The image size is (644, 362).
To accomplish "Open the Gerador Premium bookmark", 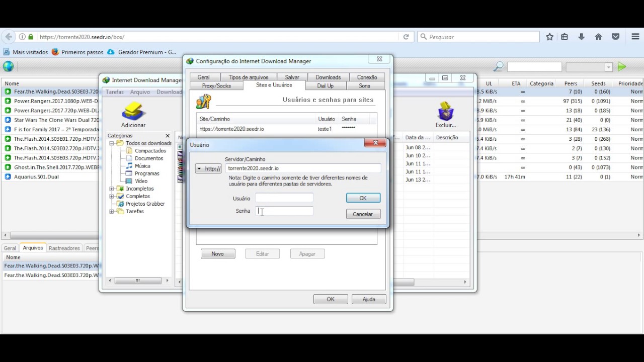I will pyautogui.click(x=141, y=52).
